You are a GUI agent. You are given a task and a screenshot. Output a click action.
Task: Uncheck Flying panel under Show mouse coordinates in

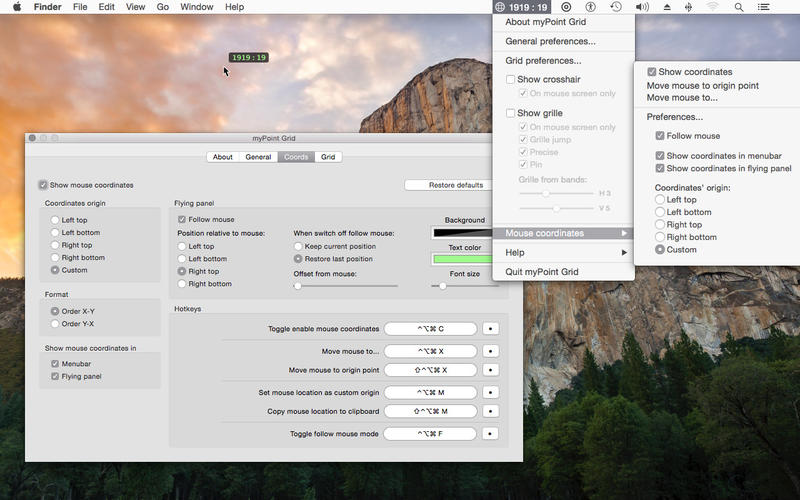(x=55, y=377)
